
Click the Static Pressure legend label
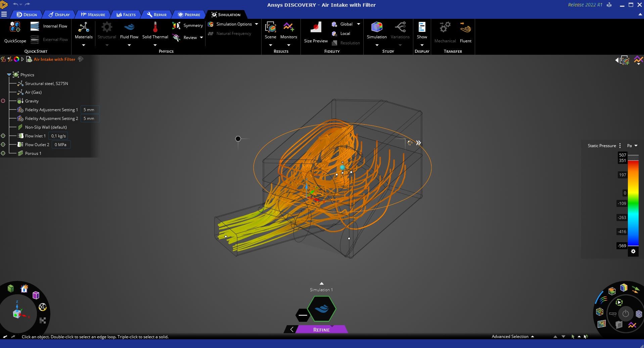coord(602,146)
